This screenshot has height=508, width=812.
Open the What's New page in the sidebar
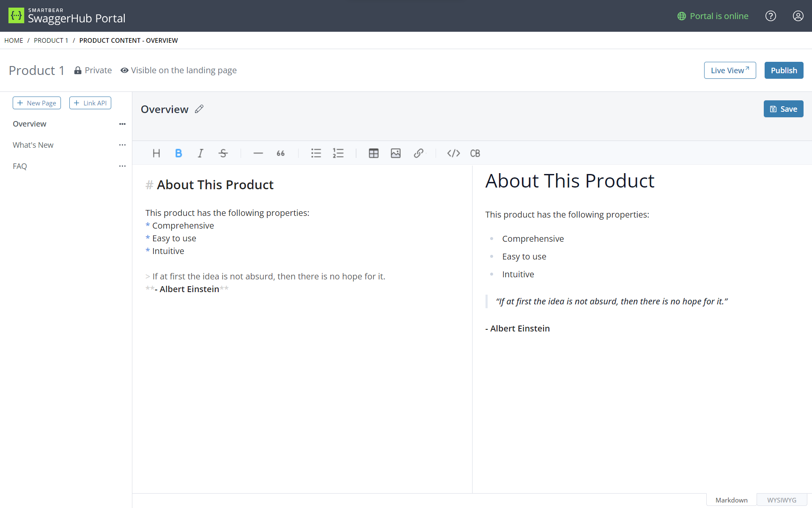(x=33, y=145)
